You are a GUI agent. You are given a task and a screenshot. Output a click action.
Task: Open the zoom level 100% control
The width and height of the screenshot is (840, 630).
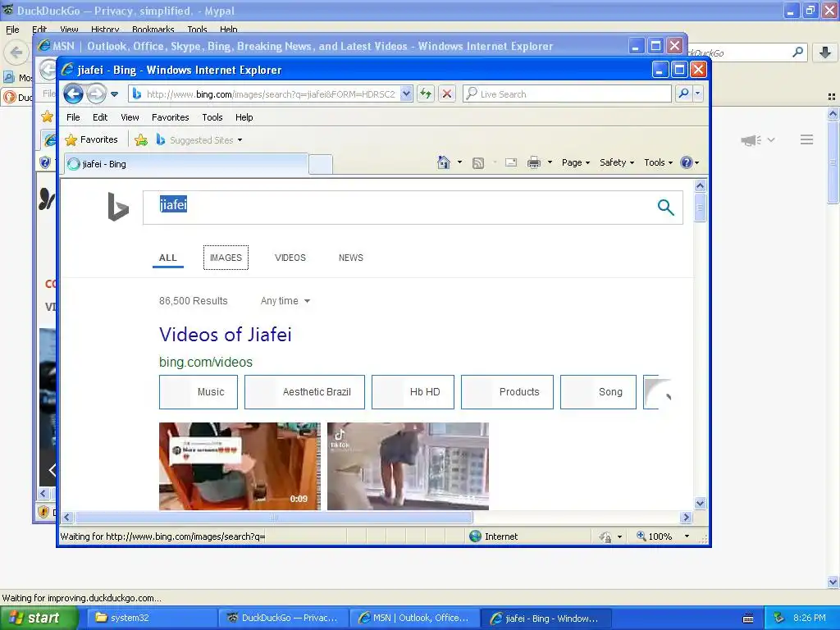tap(662, 536)
